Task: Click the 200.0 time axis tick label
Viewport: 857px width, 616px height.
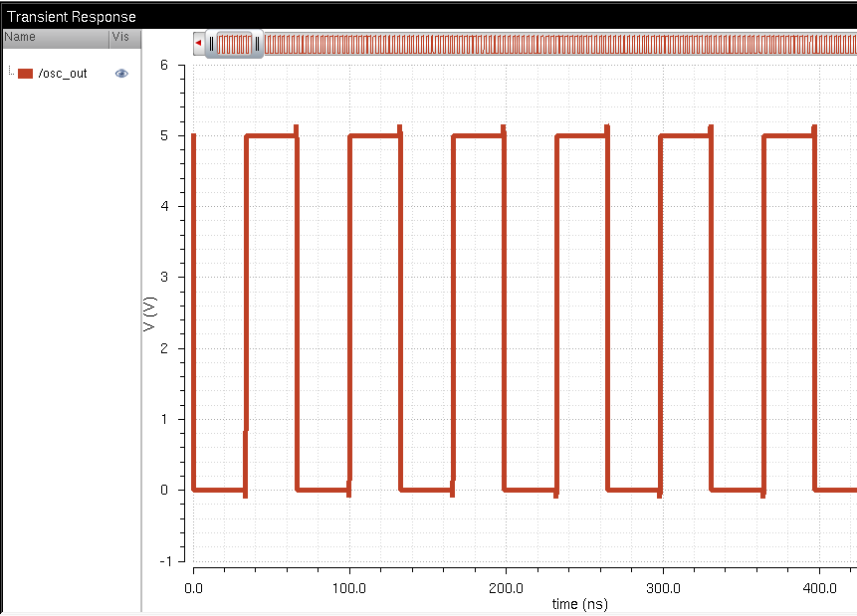Action: pos(506,588)
